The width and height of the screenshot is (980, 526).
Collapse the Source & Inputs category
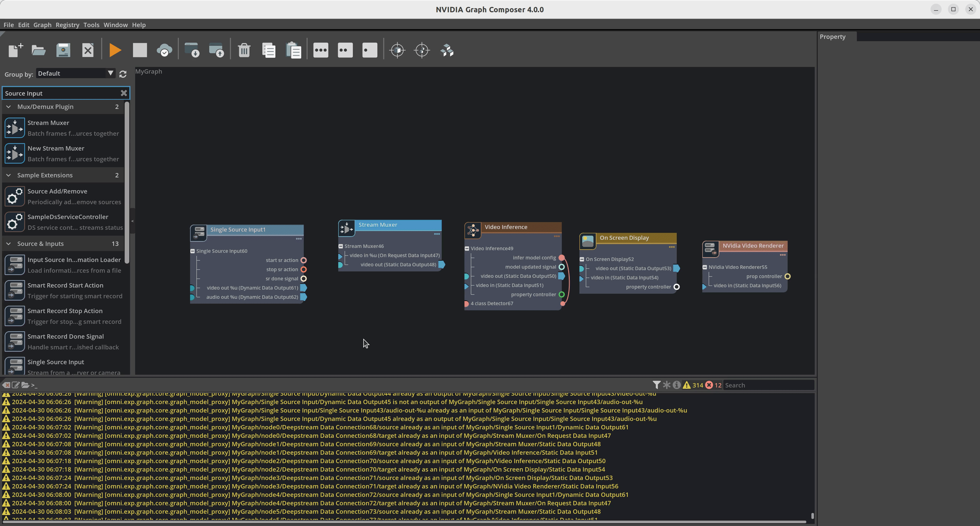click(x=8, y=244)
